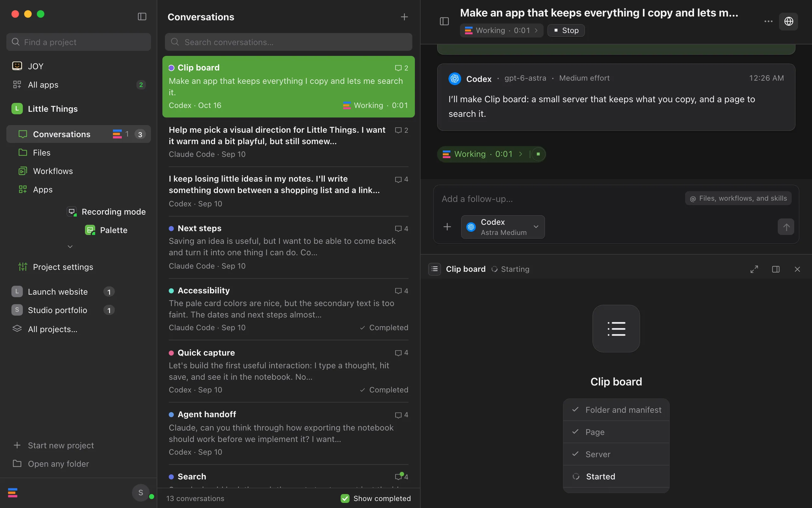Close the Clip board preview panel

(798, 269)
